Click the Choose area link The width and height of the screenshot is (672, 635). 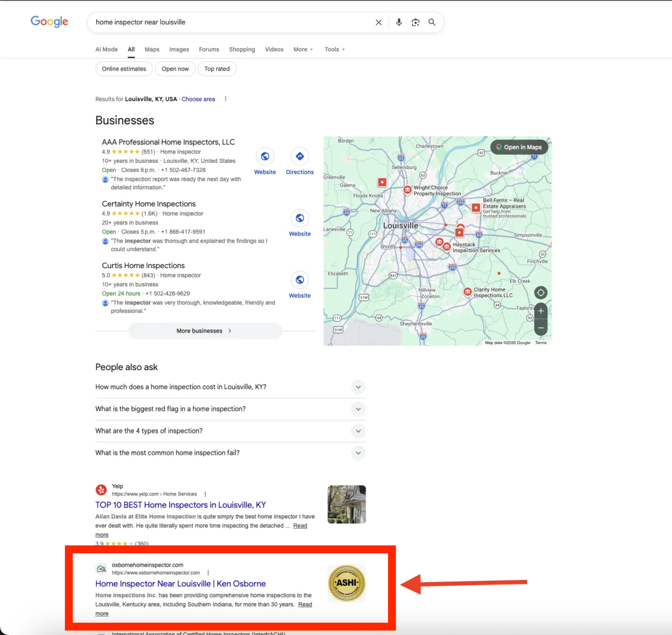(x=198, y=99)
